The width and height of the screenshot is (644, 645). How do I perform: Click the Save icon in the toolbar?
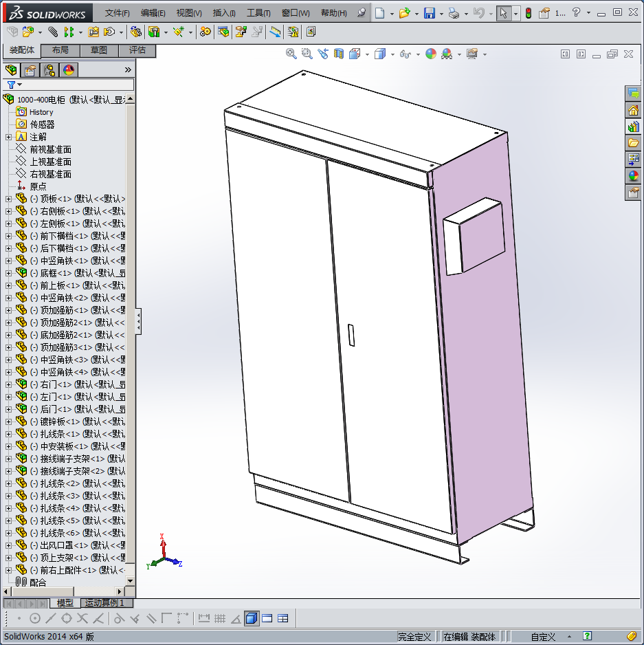pos(429,13)
